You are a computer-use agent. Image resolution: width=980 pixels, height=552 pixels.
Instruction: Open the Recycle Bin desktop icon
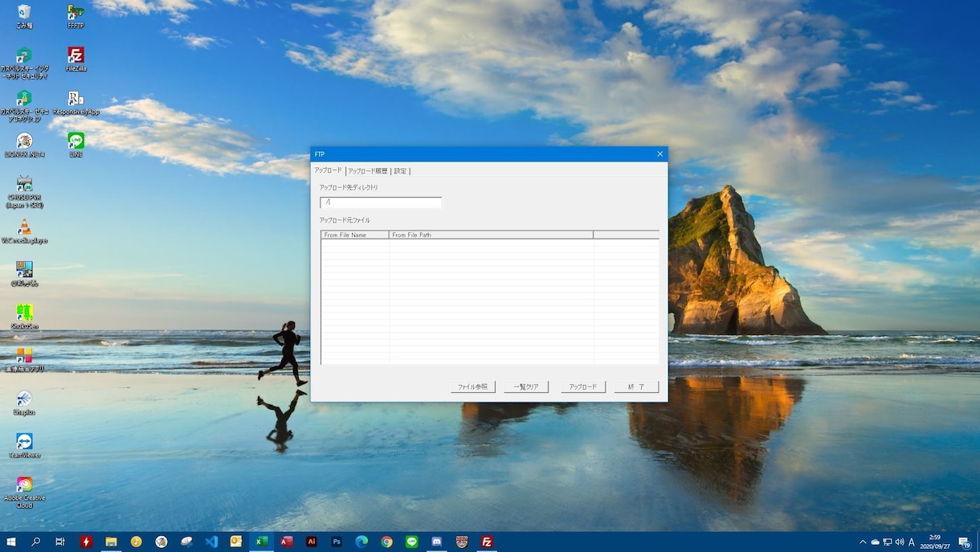click(24, 16)
